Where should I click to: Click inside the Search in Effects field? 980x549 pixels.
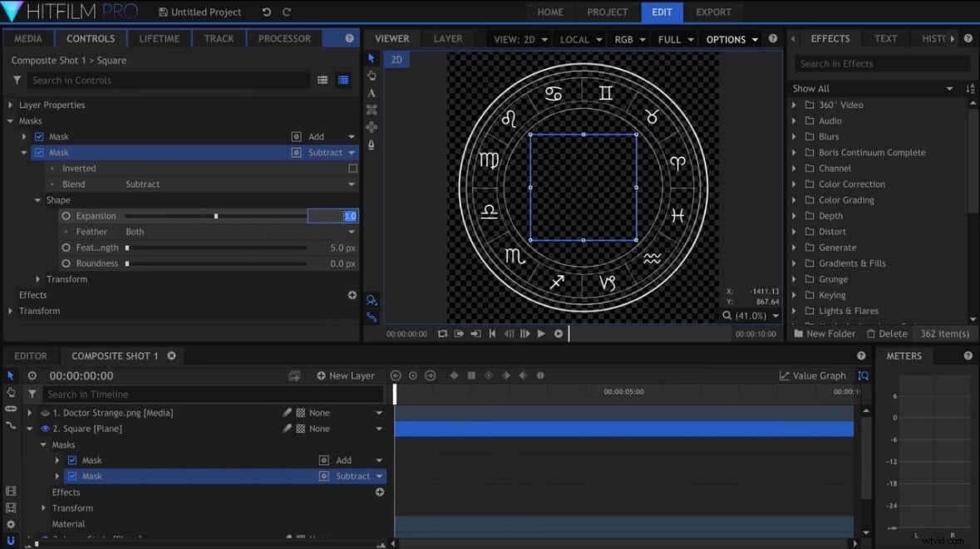pos(881,63)
